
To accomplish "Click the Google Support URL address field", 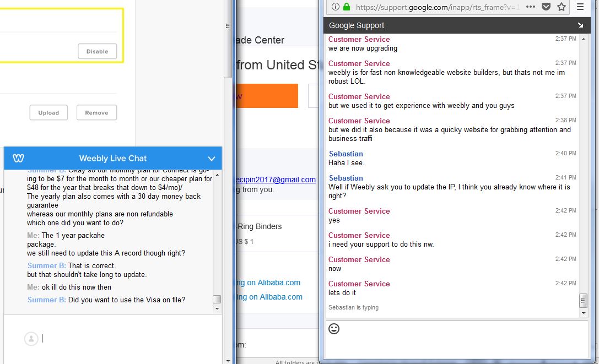I will coord(438,7).
